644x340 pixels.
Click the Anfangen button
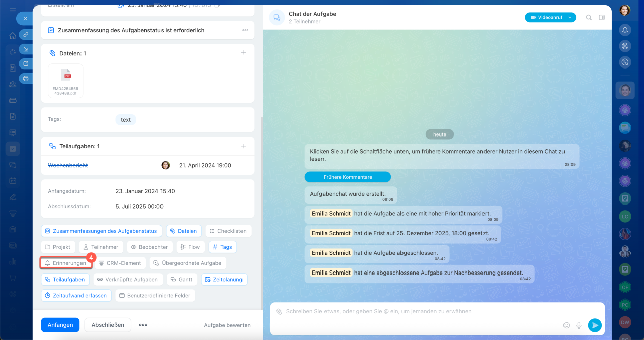coord(60,325)
